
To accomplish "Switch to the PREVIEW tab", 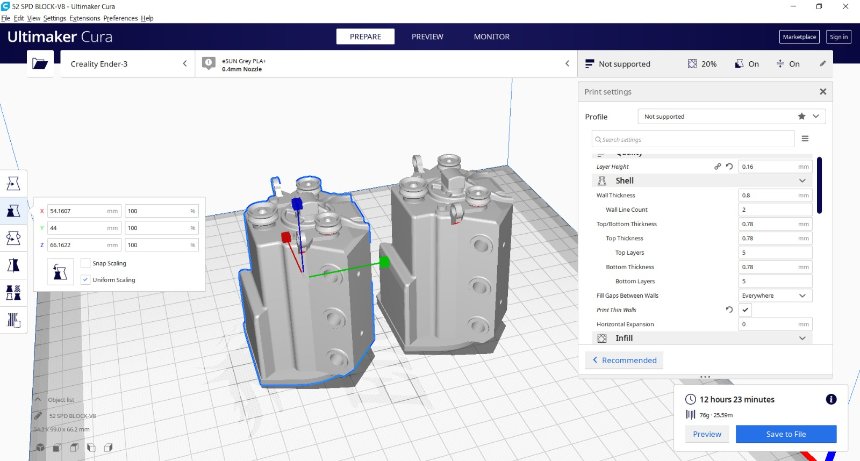I will pos(427,37).
